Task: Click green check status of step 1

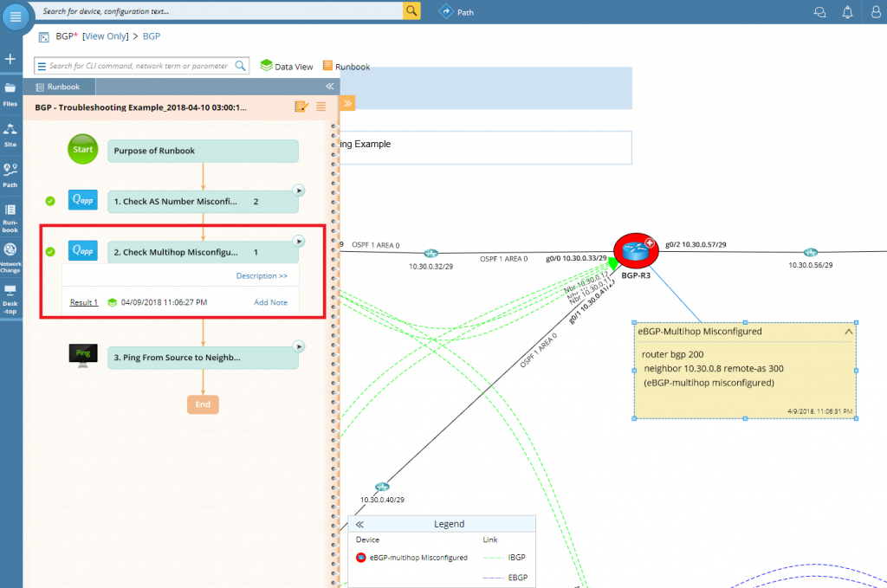Action: (50, 201)
